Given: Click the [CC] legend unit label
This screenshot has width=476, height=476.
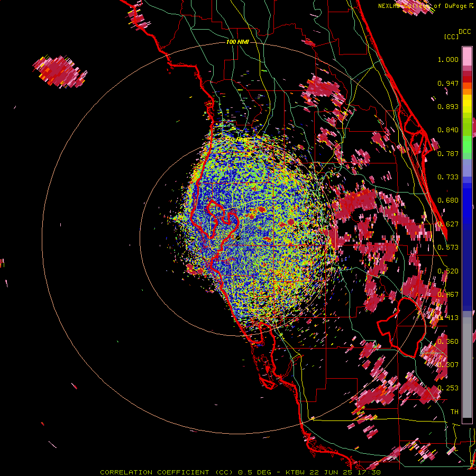Looking at the screenshot, I should [452, 36].
